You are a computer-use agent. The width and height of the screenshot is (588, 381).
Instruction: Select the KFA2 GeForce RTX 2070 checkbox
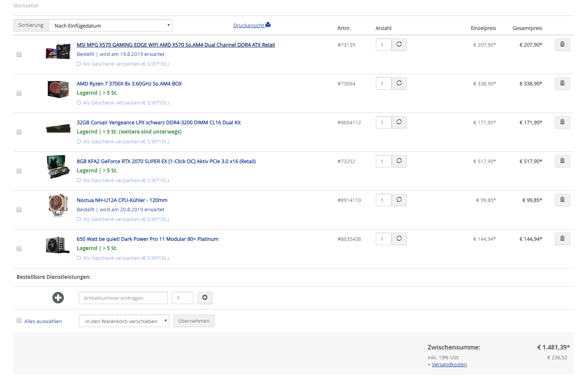[x=19, y=171]
